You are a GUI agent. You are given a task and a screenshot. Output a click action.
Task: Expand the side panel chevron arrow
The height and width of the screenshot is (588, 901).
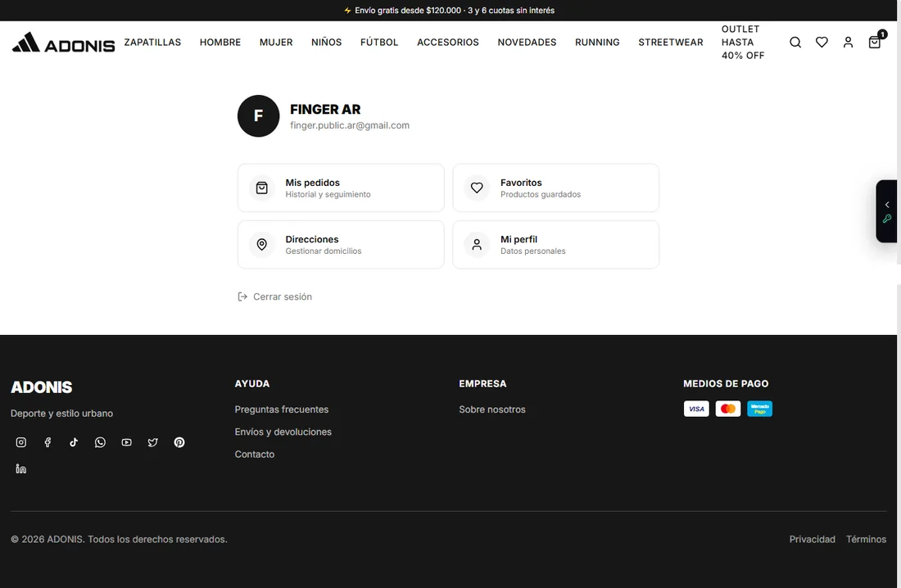(887, 205)
